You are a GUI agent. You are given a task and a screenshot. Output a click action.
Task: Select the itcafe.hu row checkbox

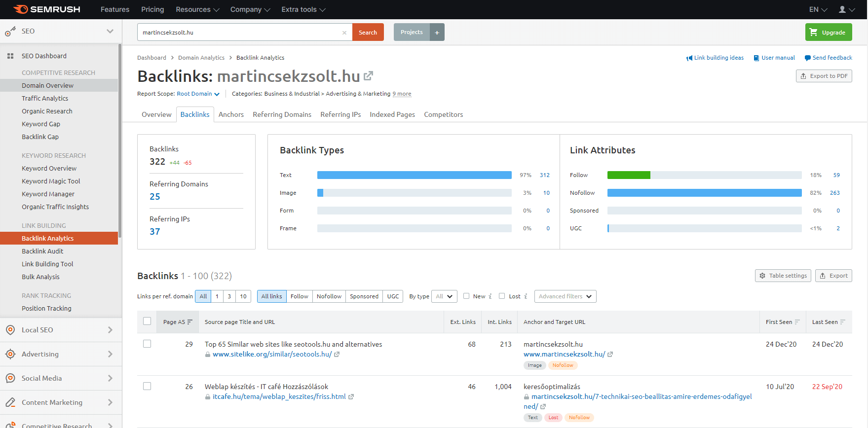[147, 386]
